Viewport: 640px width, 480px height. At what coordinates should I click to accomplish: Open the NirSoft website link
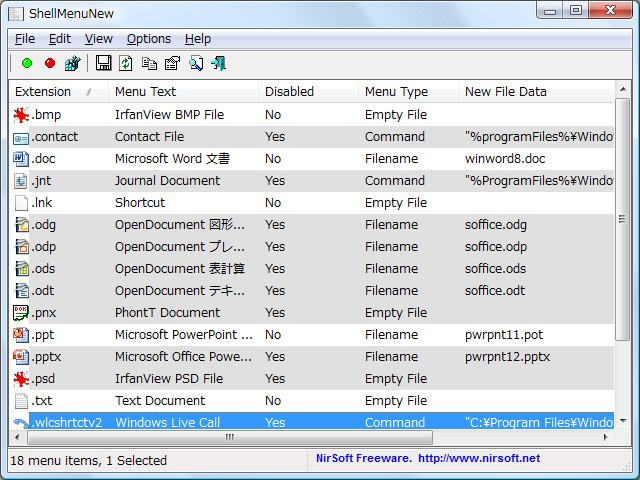479,458
